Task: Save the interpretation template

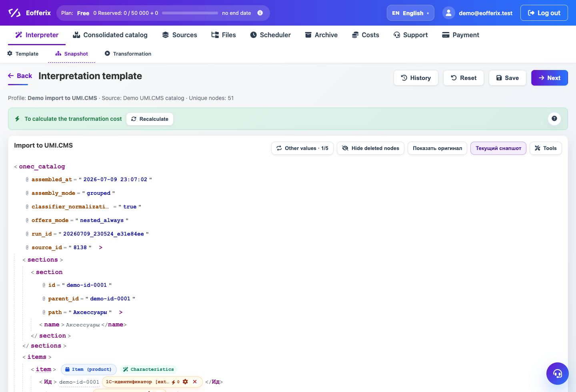Action: [508, 78]
